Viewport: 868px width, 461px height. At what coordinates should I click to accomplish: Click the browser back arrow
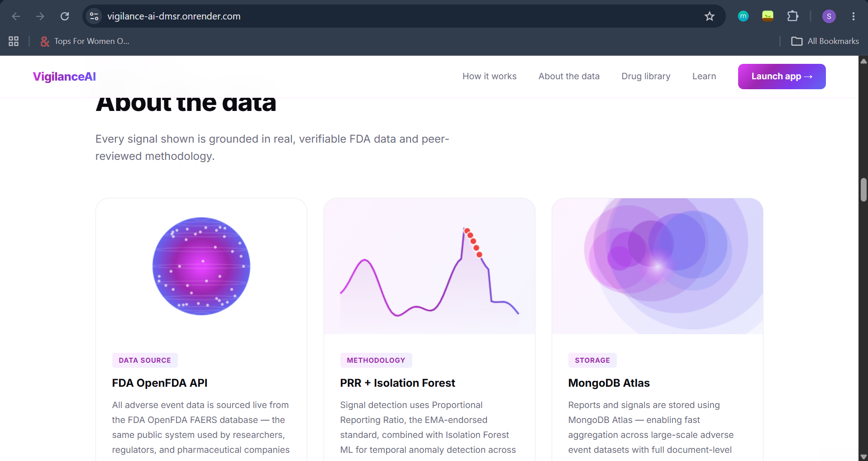tap(16, 16)
